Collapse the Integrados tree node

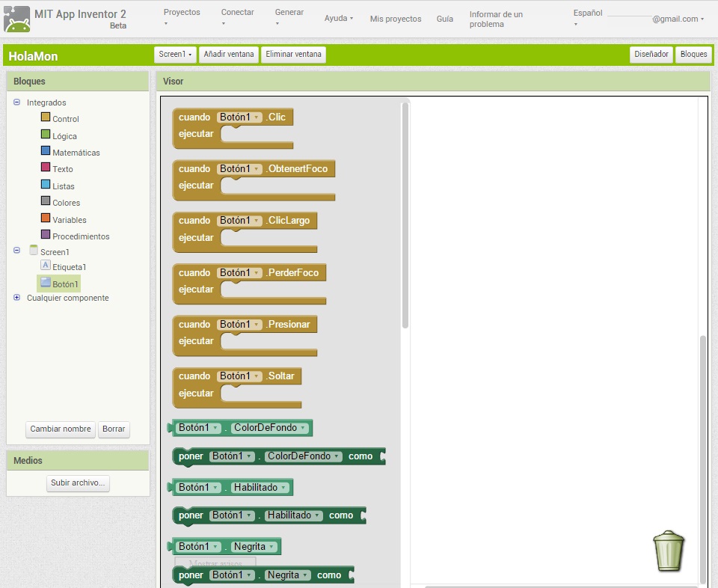(x=17, y=102)
